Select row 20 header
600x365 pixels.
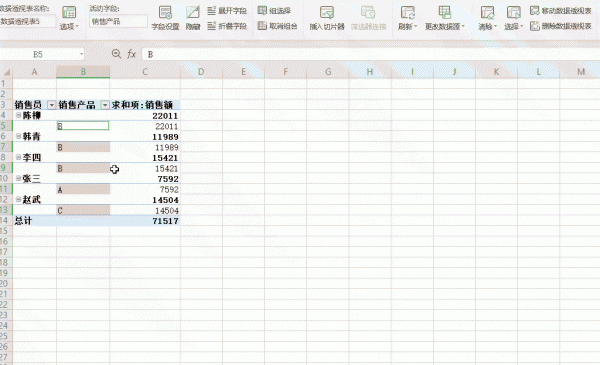(6, 284)
